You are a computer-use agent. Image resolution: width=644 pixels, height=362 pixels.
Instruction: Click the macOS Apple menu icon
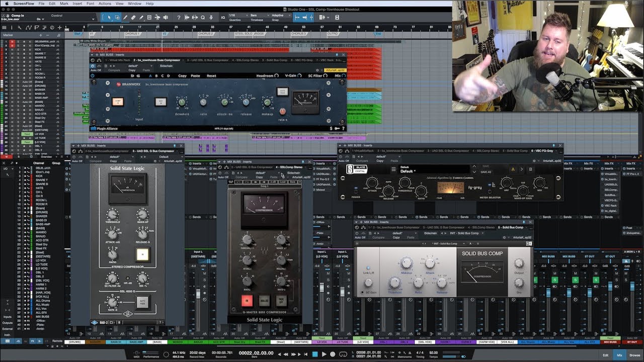[7, 4]
